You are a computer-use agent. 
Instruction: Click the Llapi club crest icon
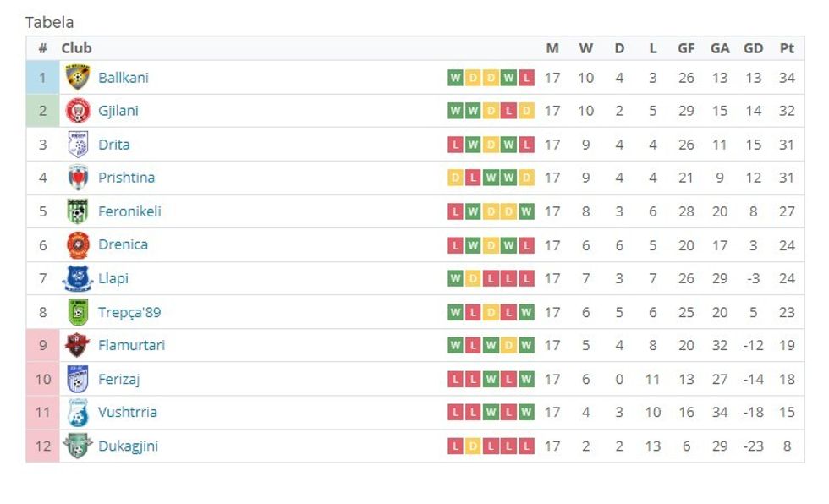[x=78, y=278]
